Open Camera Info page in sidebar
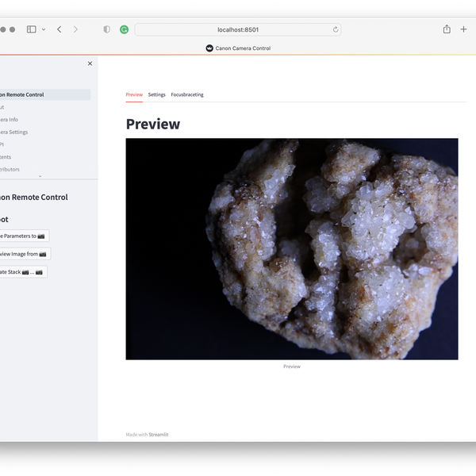The height and width of the screenshot is (476, 476). tap(10, 120)
